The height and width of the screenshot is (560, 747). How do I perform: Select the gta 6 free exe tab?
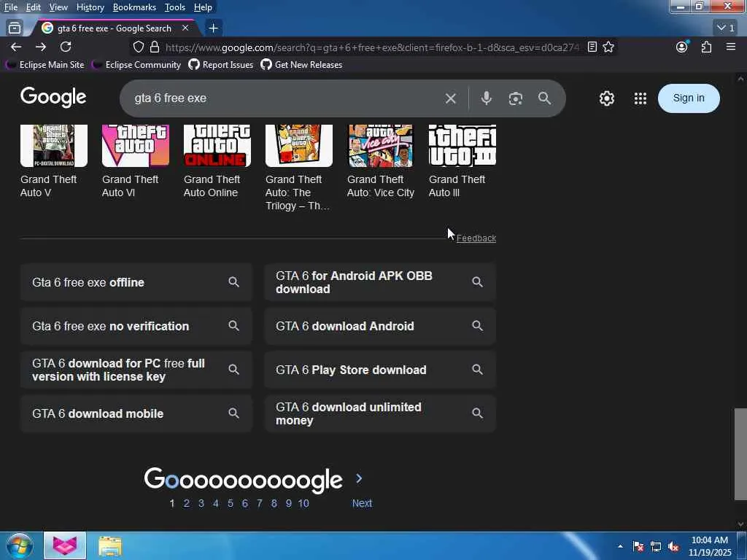pos(115,28)
